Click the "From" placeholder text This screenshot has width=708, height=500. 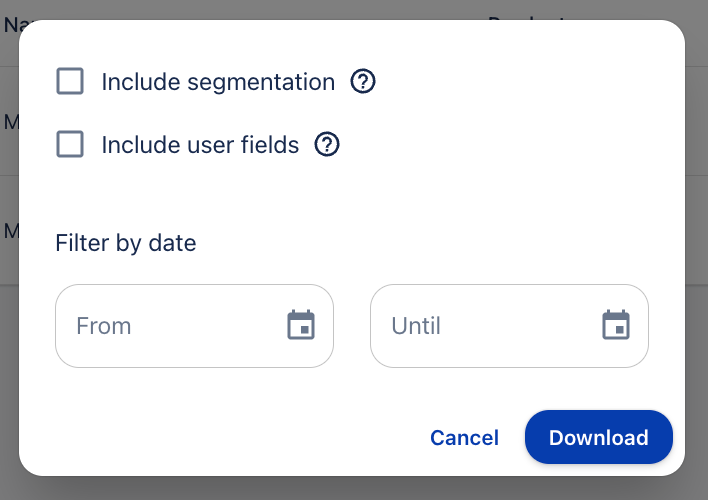coord(104,326)
